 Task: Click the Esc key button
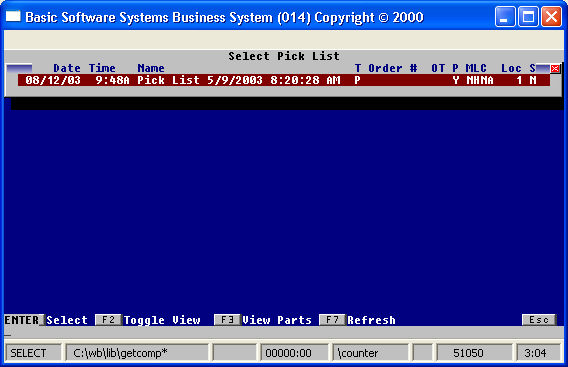(x=539, y=320)
